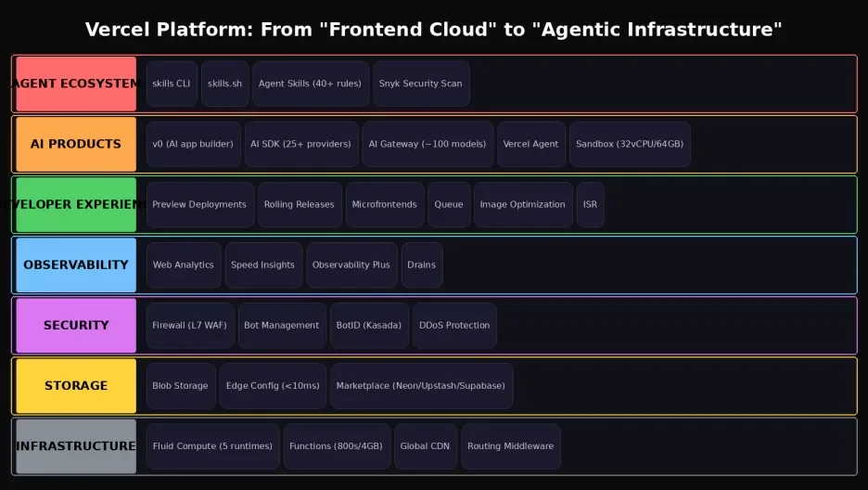868x490 pixels.
Task: Click the skills CLI chip
Action: click(x=172, y=84)
